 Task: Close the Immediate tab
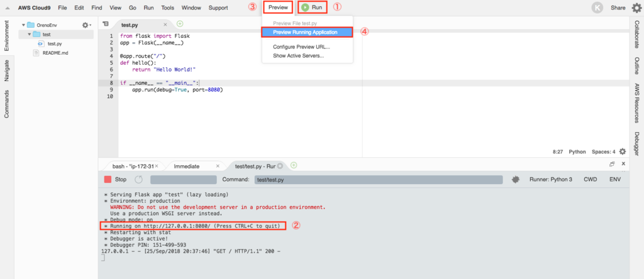coord(218,166)
